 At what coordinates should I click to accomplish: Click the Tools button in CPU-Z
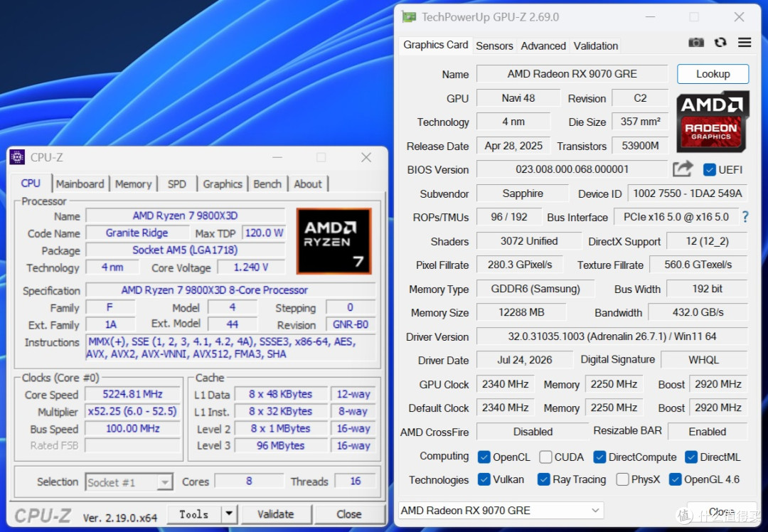point(194,514)
